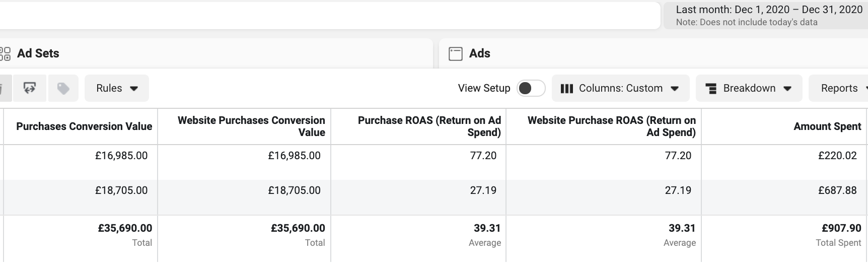Screen dimensions: 868x268
Task: Click the A/B test arrows icon
Action: [30, 89]
